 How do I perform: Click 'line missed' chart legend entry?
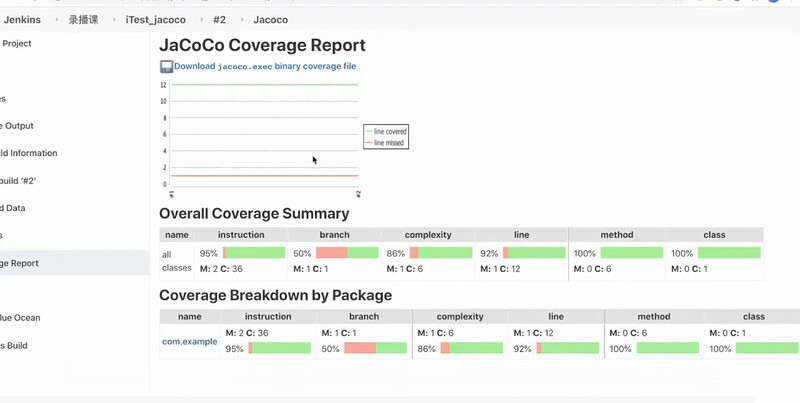pos(385,143)
